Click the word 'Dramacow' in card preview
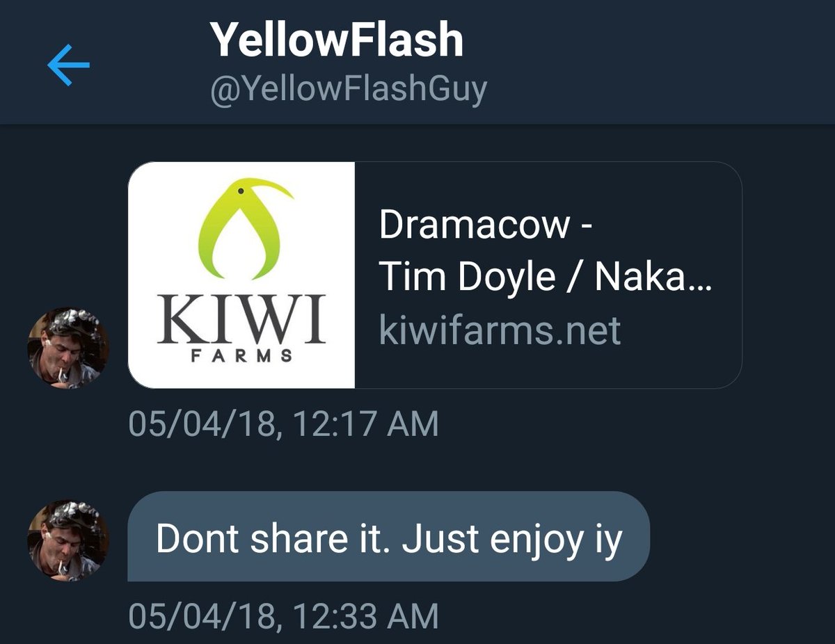 pos(475,225)
